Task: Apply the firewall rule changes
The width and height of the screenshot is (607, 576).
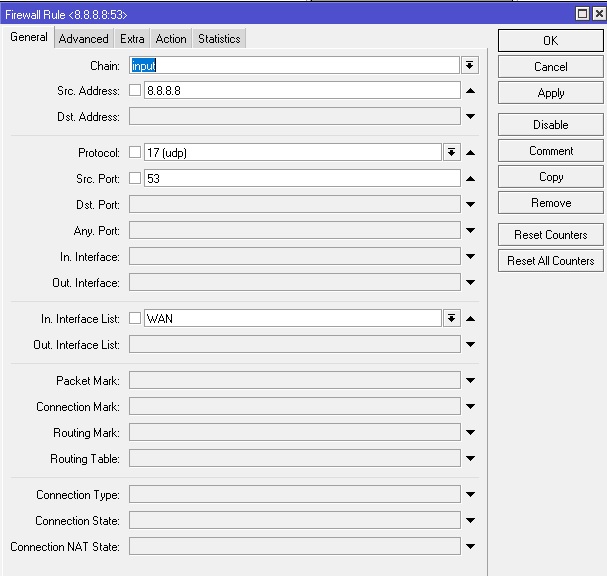Action: coord(550,93)
